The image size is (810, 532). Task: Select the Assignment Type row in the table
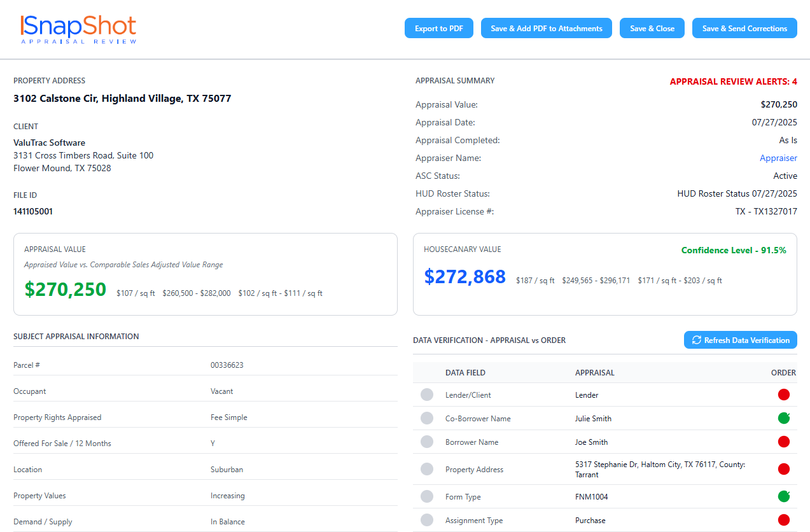point(604,520)
